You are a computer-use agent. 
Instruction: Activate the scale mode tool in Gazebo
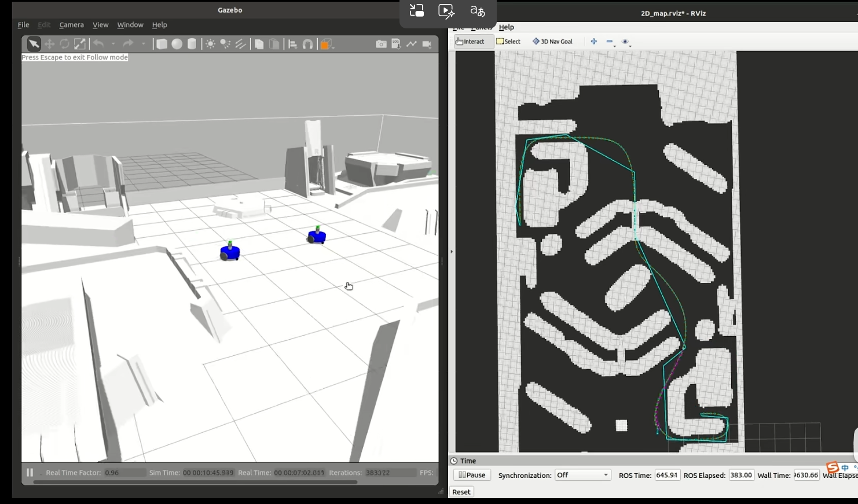pyautogui.click(x=80, y=44)
